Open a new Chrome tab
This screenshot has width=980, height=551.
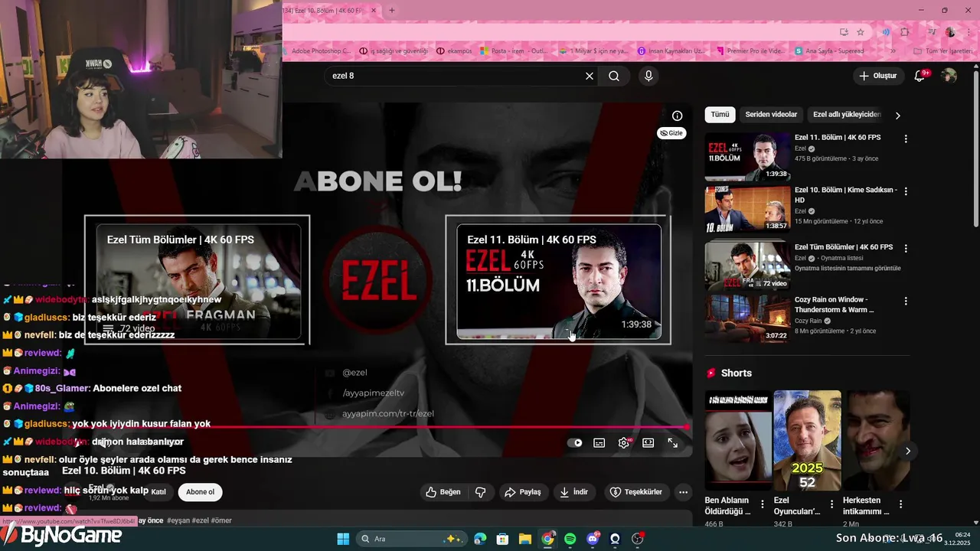392,10
